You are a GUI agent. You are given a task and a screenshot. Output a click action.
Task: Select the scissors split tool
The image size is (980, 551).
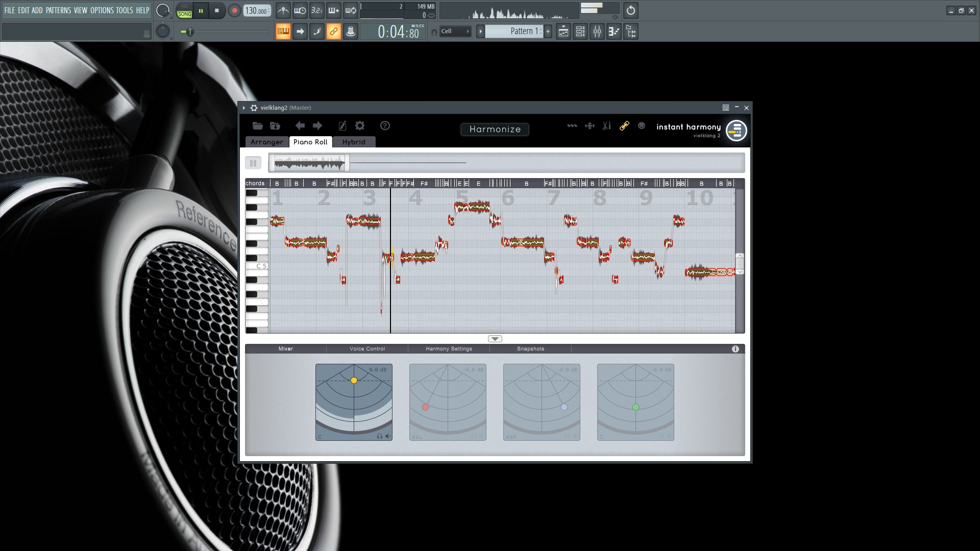pyautogui.click(x=607, y=126)
